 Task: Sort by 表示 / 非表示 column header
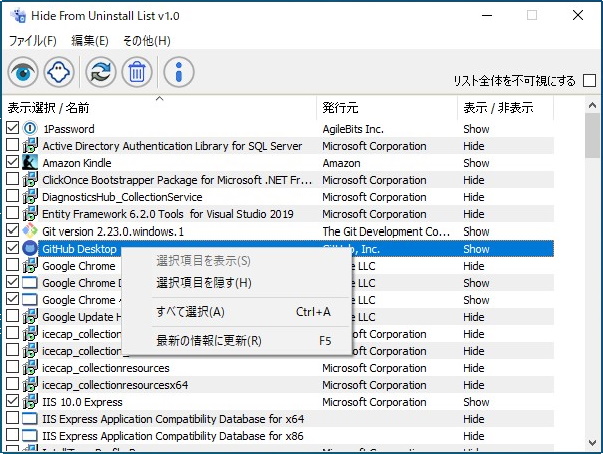[505, 108]
